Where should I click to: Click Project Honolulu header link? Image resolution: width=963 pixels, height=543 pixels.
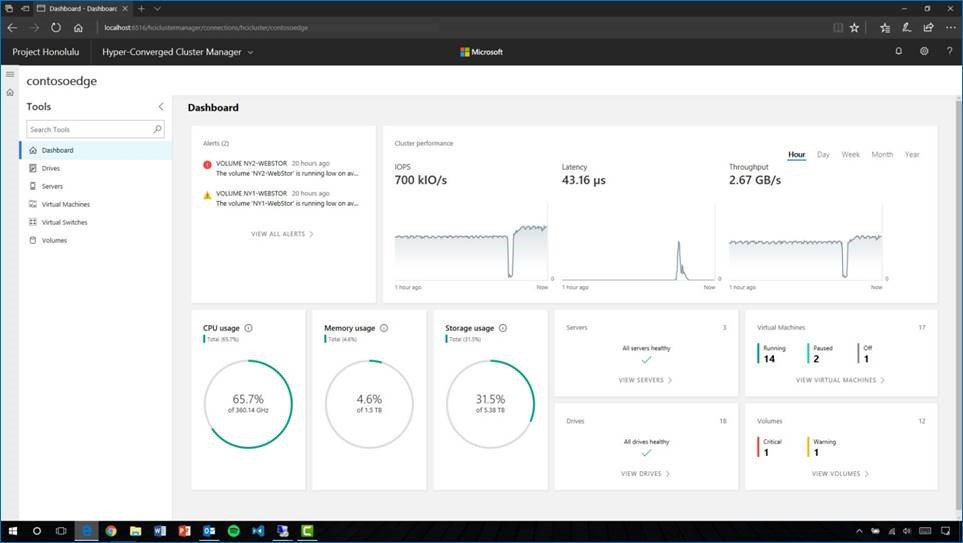pyautogui.click(x=45, y=52)
